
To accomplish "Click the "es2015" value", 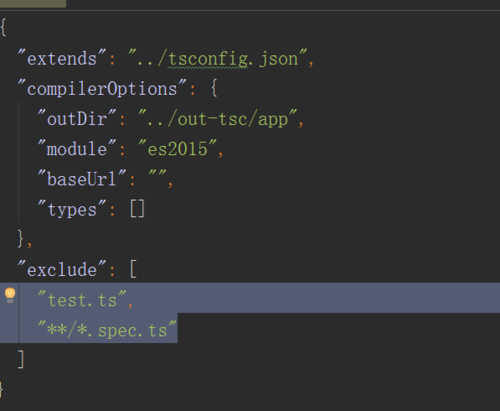I will tap(178, 149).
